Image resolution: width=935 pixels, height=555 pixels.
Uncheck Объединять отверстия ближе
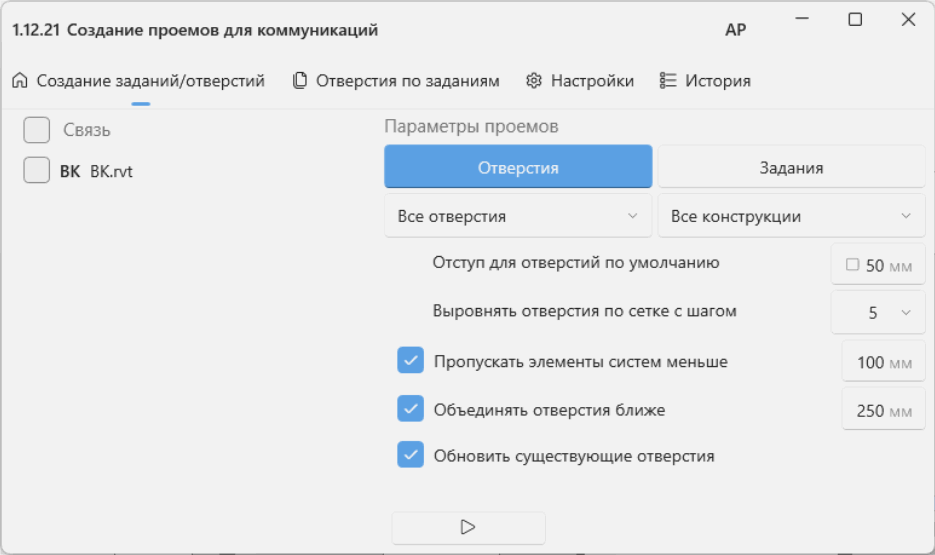coord(410,409)
